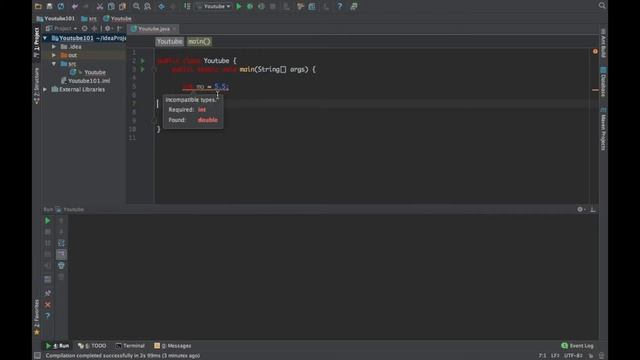Click the red error stripe mark on scrollbar

coord(595,90)
